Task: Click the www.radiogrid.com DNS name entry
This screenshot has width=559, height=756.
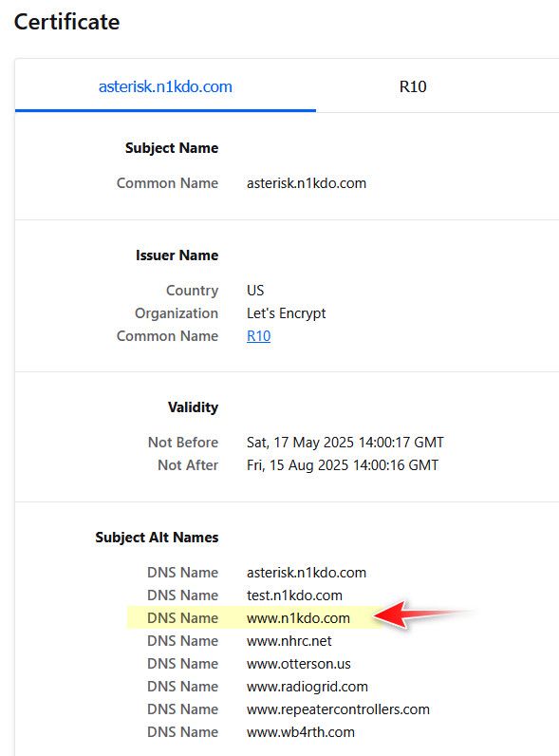Action: coord(307,687)
